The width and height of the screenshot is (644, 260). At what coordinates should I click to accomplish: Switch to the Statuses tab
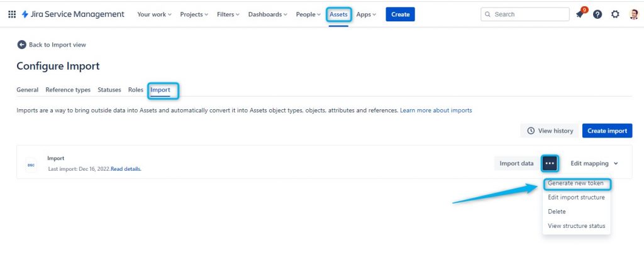point(109,90)
